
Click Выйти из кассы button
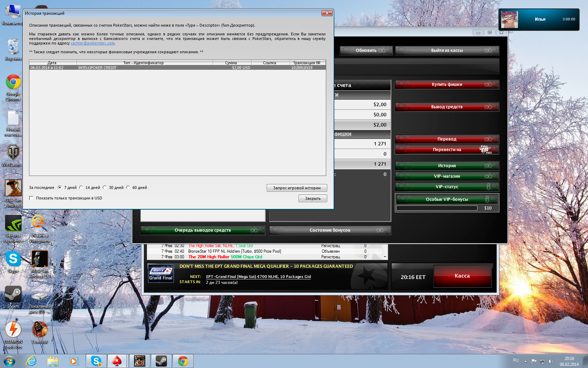(447, 50)
